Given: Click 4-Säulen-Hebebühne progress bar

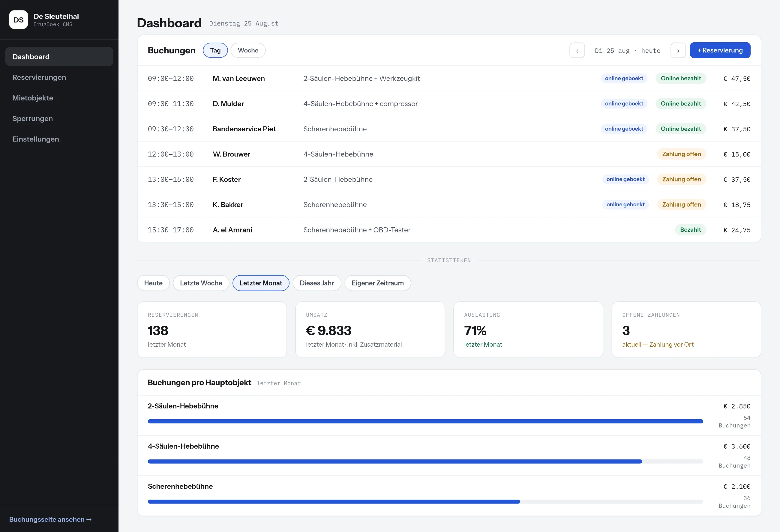Looking at the screenshot, I should [x=425, y=462].
